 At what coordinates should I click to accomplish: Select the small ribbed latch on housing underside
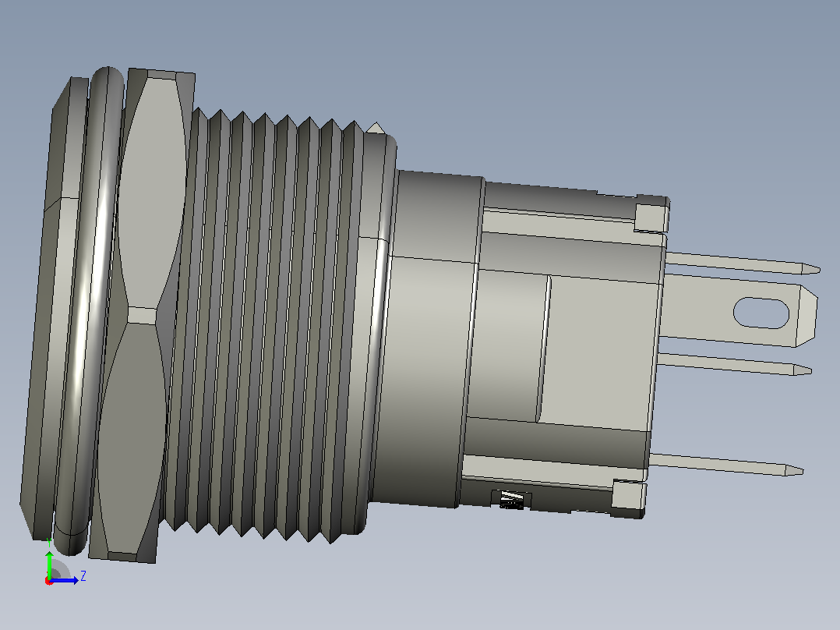click(512, 500)
